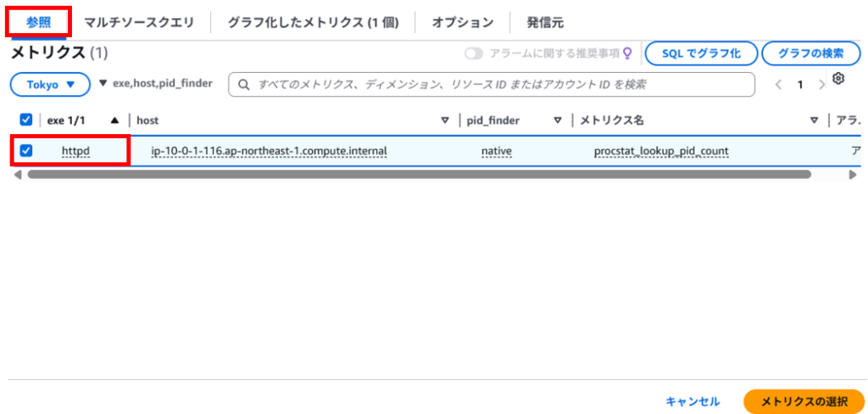Image resolution: width=868 pixels, height=414 pixels.
Task: Enable the alarm recommendations toggle
Action: [x=473, y=53]
